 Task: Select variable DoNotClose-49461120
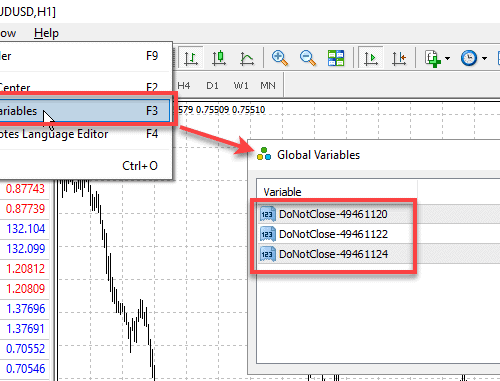[333, 214]
